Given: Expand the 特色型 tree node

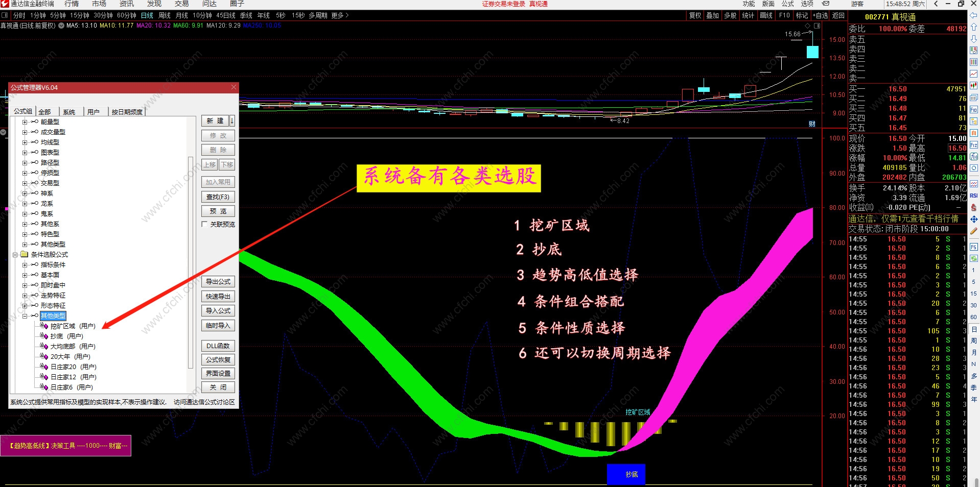Looking at the screenshot, I should pos(25,234).
